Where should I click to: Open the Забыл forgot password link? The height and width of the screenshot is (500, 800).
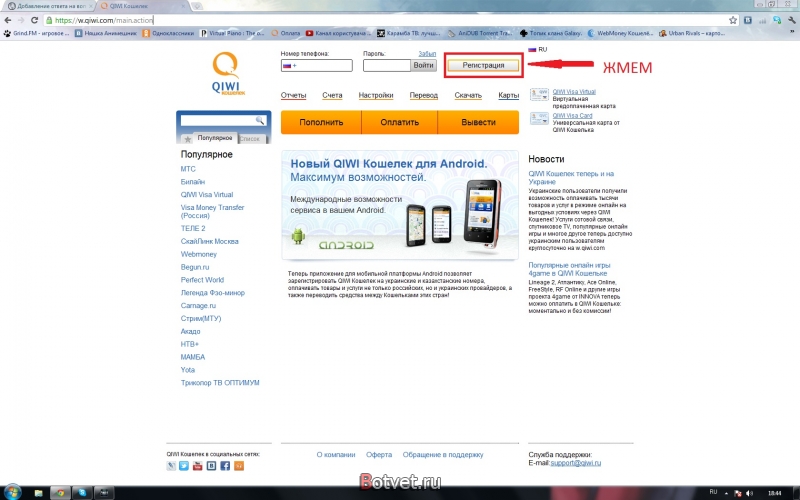click(x=427, y=53)
